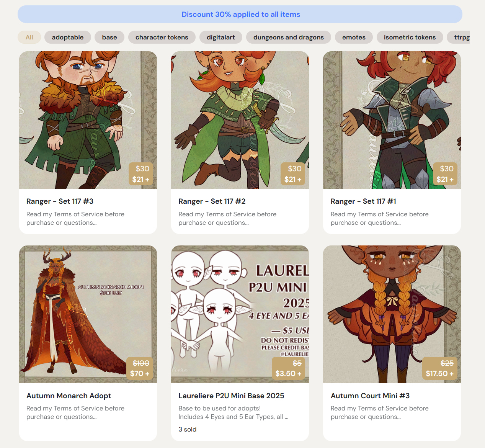Select the 'digitalart' filter chip

coord(221,37)
